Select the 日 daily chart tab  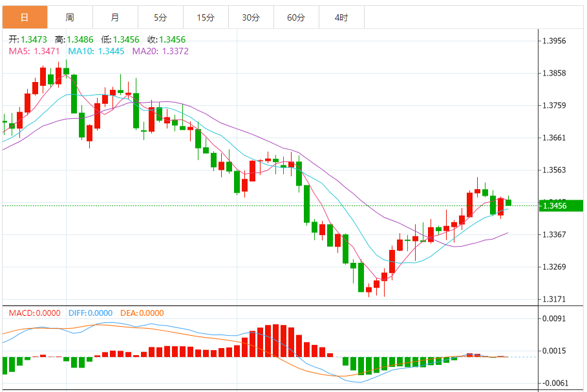pyautogui.click(x=25, y=17)
